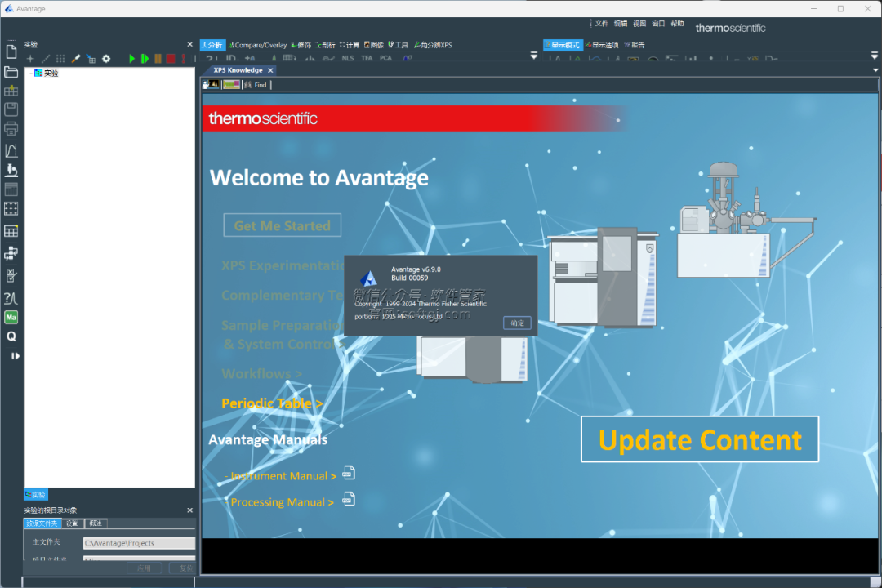The height and width of the screenshot is (588, 882).
Task: Click the Find button in XPS Knowledge toolbar
Action: pyautogui.click(x=256, y=85)
